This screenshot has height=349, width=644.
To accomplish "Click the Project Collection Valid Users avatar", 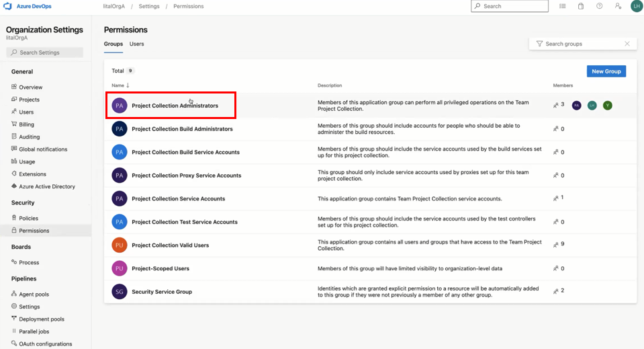I will [x=119, y=245].
